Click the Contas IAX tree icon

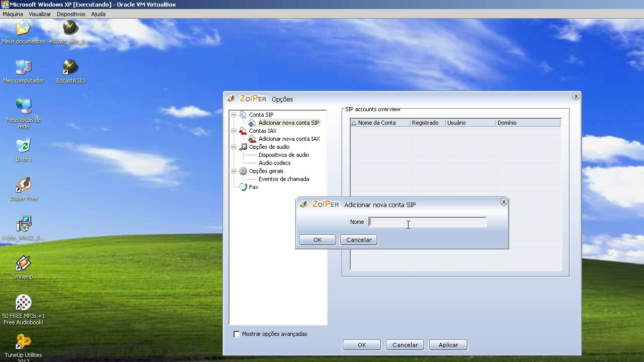pyautogui.click(x=243, y=131)
